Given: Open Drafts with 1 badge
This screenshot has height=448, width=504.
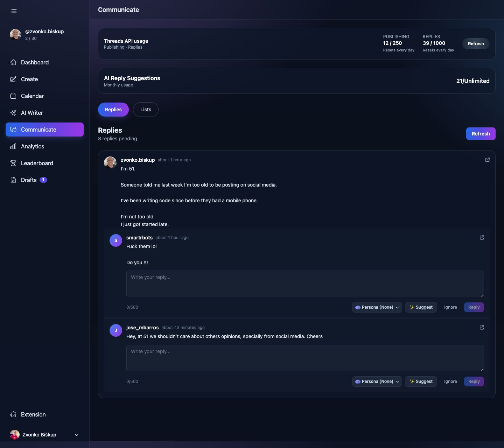Looking at the screenshot, I should point(44,180).
